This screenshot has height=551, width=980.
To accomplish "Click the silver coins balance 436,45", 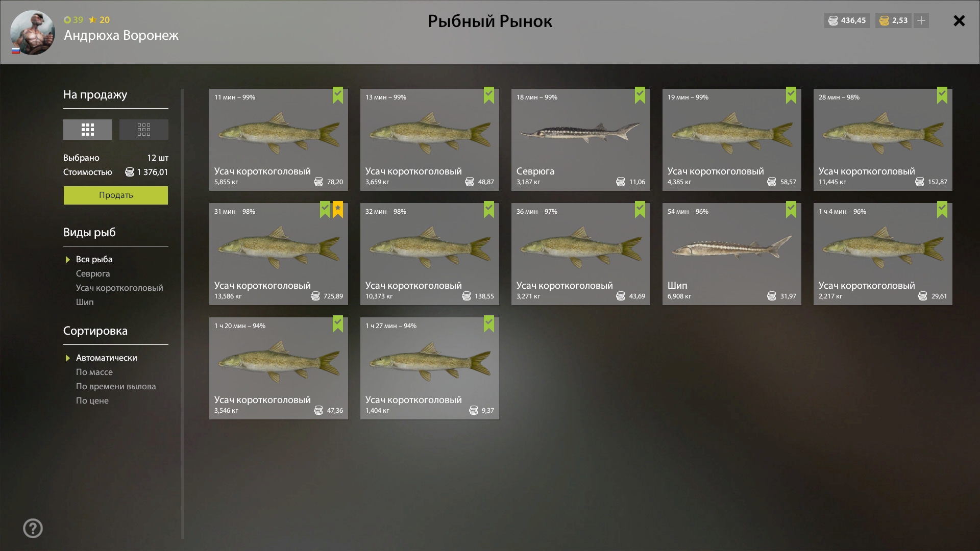I will pos(847,20).
